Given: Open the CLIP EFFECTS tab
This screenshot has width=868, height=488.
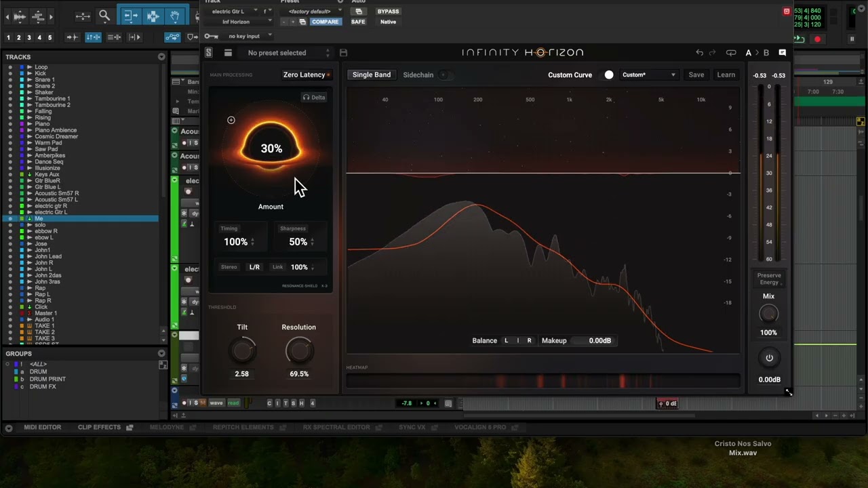Looking at the screenshot, I should click(x=99, y=427).
